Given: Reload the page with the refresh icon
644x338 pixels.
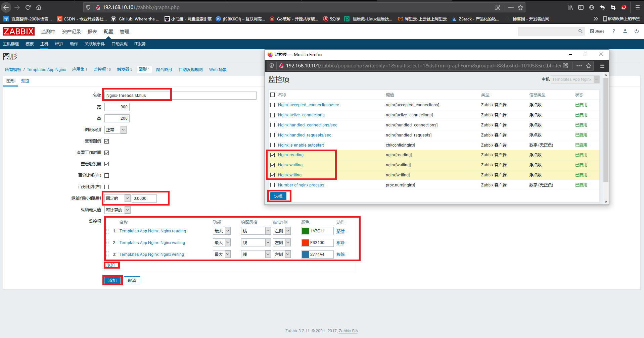Looking at the screenshot, I should 28,7.
